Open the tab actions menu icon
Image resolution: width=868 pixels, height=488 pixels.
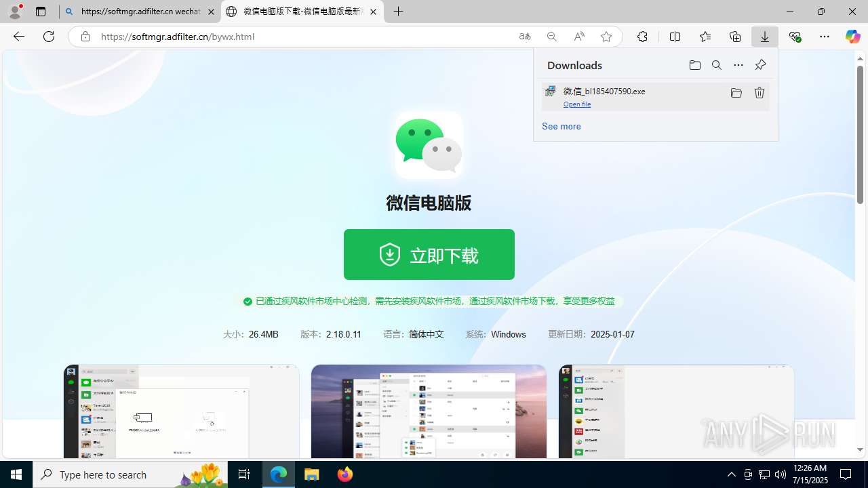click(41, 12)
